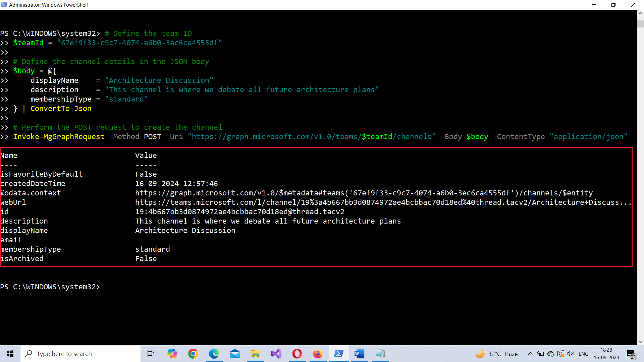
Task: Launch the Copilot taskbar icon
Action: tap(172, 354)
